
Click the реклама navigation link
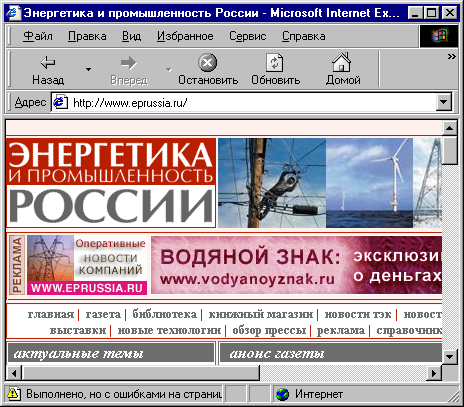click(x=341, y=330)
